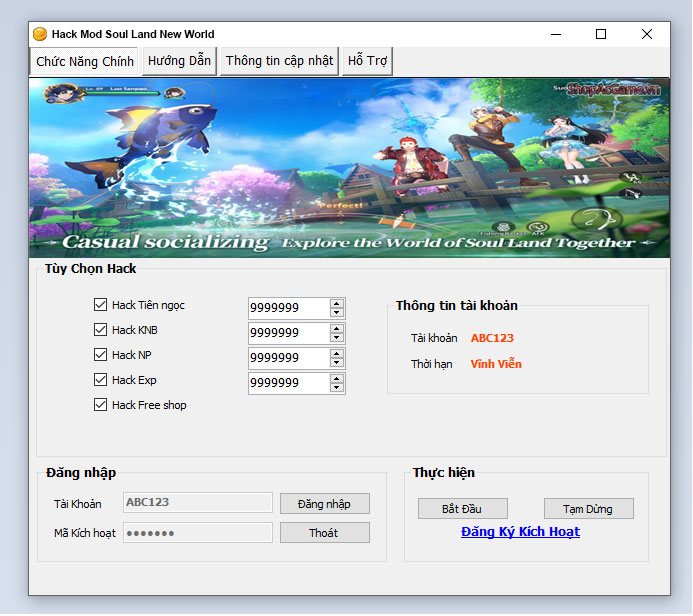Open the Hỗ Trợ tab
693x616 pixels.
click(367, 61)
